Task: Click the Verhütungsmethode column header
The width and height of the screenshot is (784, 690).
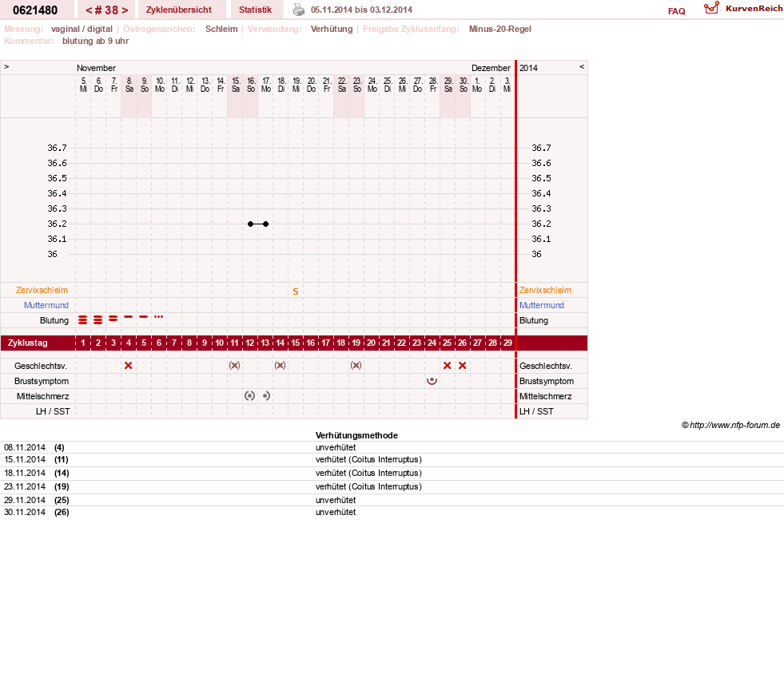Action: pyautogui.click(x=356, y=436)
